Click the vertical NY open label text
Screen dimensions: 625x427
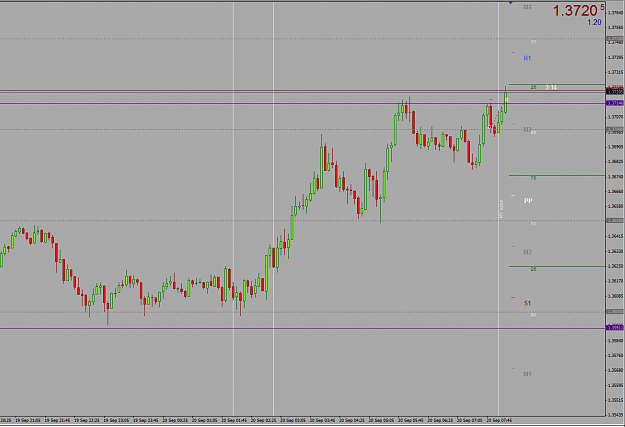[x=501, y=209]
